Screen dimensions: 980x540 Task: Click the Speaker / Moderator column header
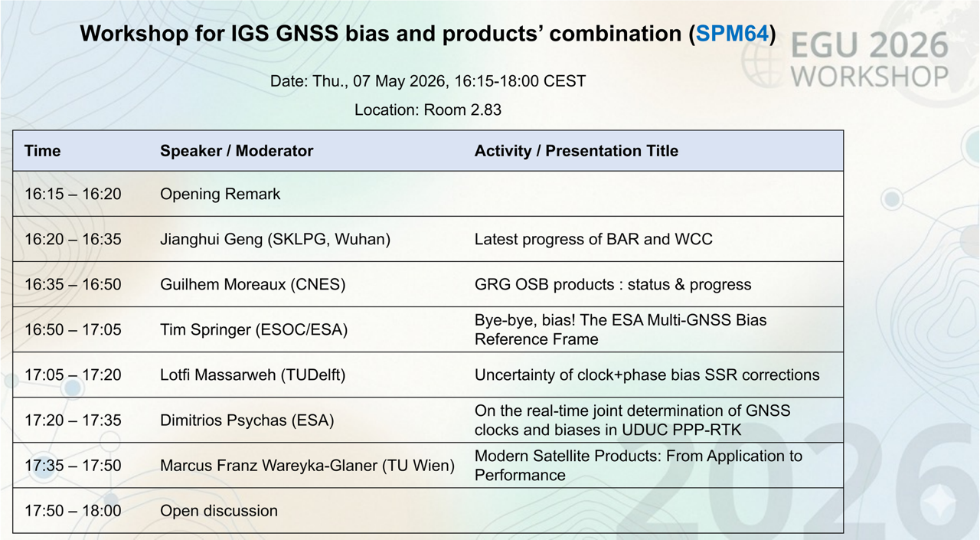236,151
